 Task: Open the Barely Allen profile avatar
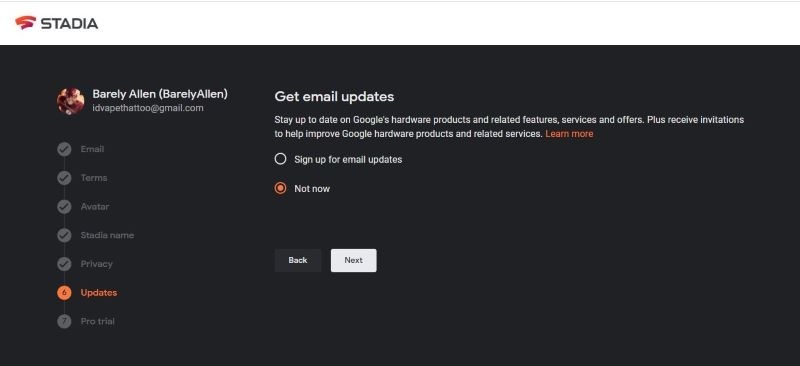pos(71,101)
